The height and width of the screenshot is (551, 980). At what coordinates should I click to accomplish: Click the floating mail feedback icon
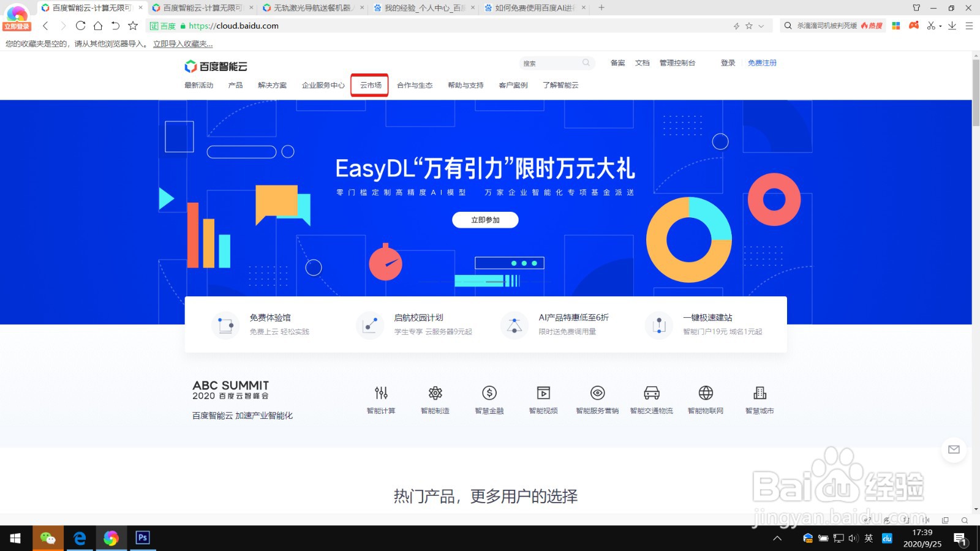pyautogui.click(x=954, y=449)
